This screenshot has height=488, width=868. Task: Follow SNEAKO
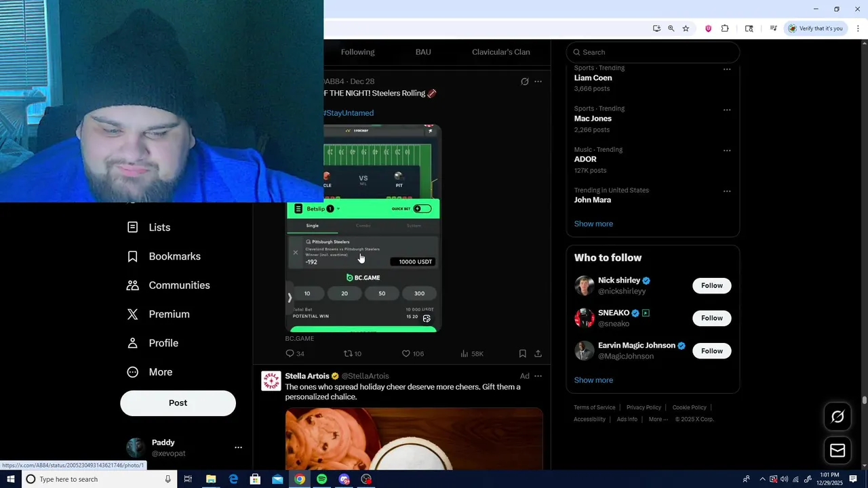[711, 318]
